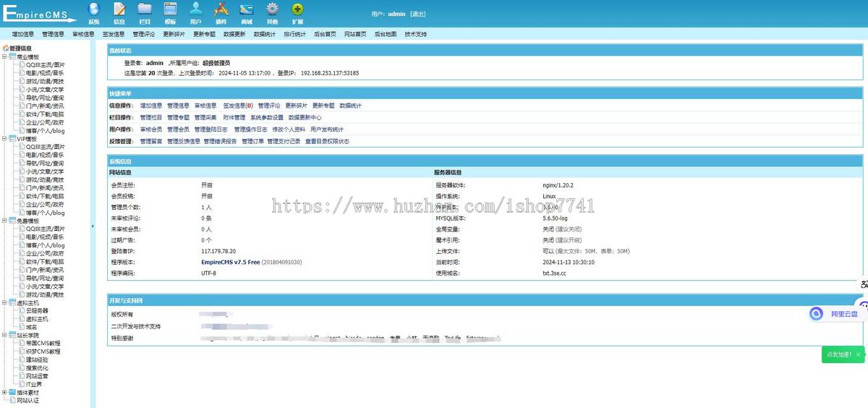This screenshot has height=408, width=868.
Task: Open 搜索优化 in sidebar tree
Action: pyautogui.click(x=37, y=367)
